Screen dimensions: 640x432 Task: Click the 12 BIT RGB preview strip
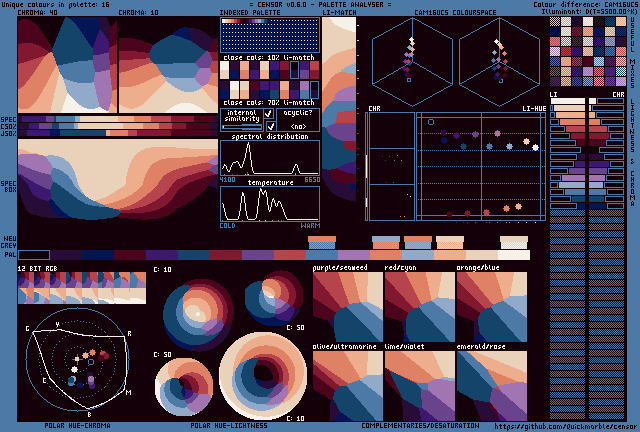pyautogui.click(x=82, y=288)
